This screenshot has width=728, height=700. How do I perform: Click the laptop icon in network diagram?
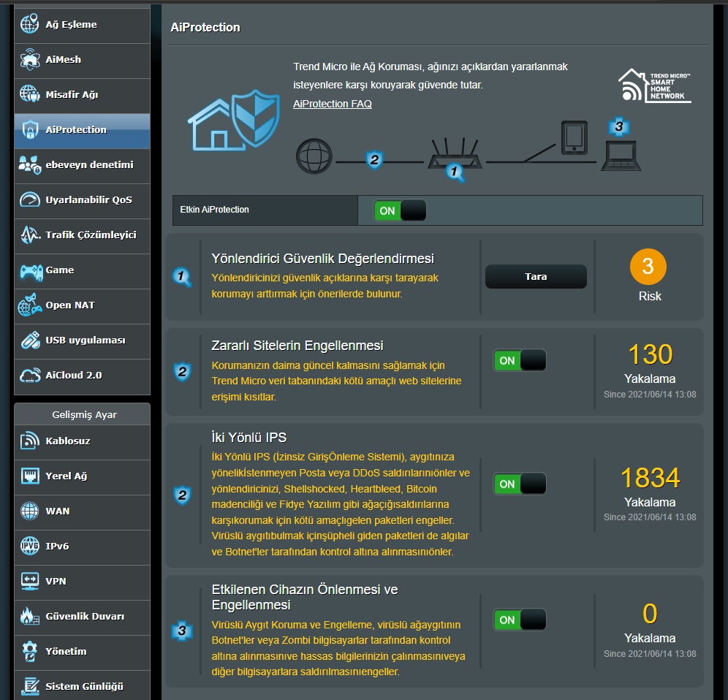point(621,155)
